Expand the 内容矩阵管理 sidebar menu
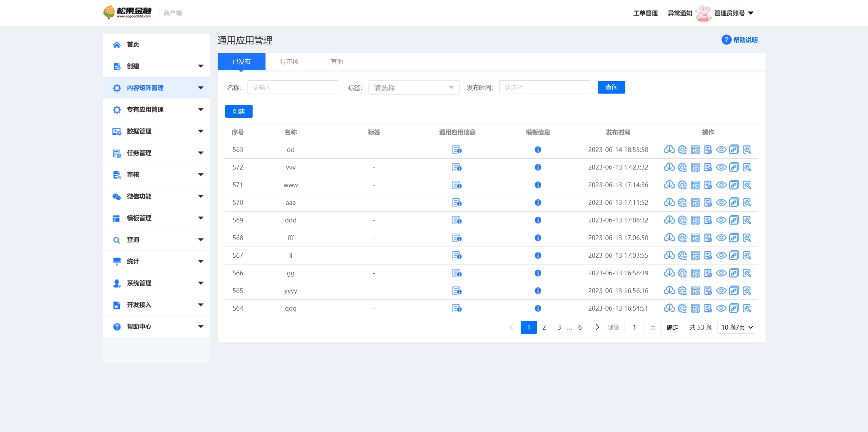 (156, 88)
